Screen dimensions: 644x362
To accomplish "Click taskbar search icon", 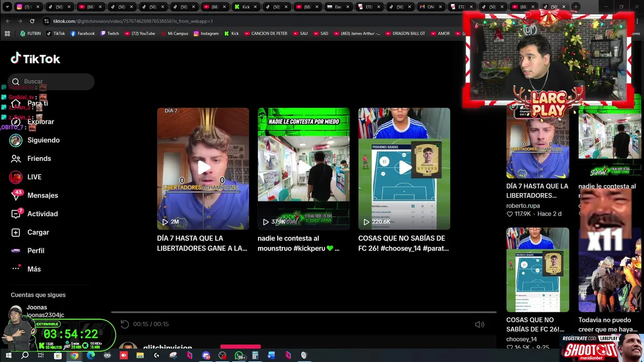I will [x=25, y=355].
